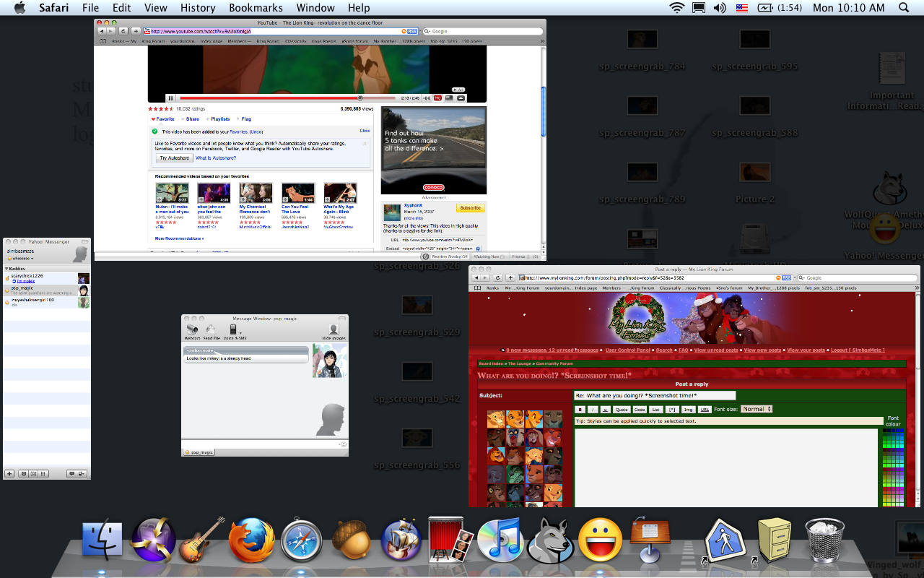The image size is (924, 578).
Task: Toggle Hide Images in the message window
Action: (334, 330)
